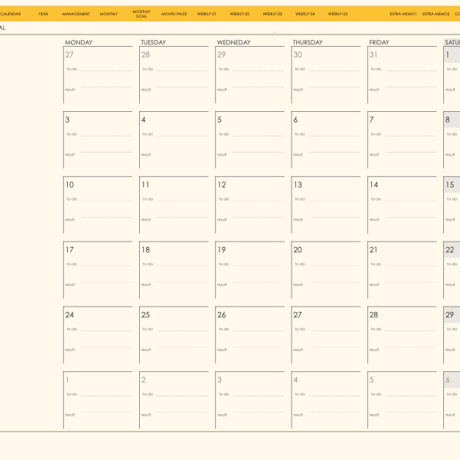The width and height of the screenshot is (460, 460).
Task: Open the WEEKLY-04 tab
Action: click(305, 14)
